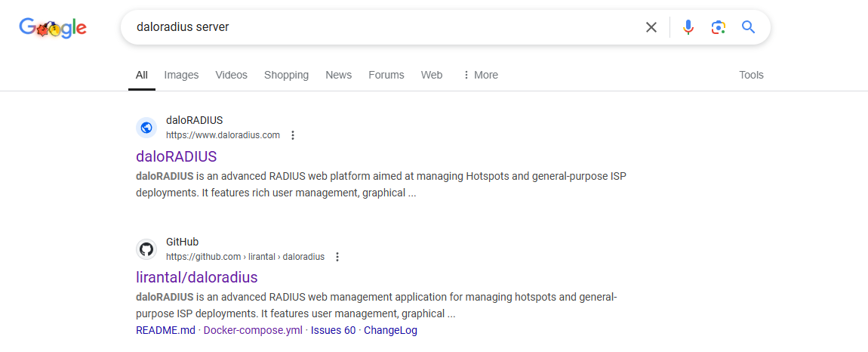Click the 'daloRADIUS' site name above first URL
This screenshot has width=868, height=352.
coord(194,120)
